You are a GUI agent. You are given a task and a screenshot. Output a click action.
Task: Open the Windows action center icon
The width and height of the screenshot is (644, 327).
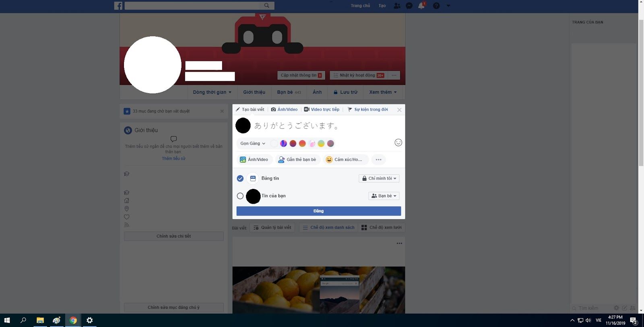(634, 321)
